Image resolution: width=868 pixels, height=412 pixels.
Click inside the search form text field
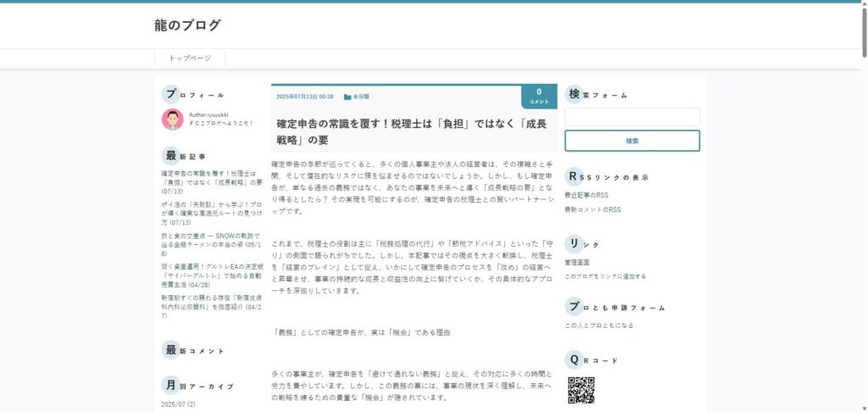(x=632, y=118)
